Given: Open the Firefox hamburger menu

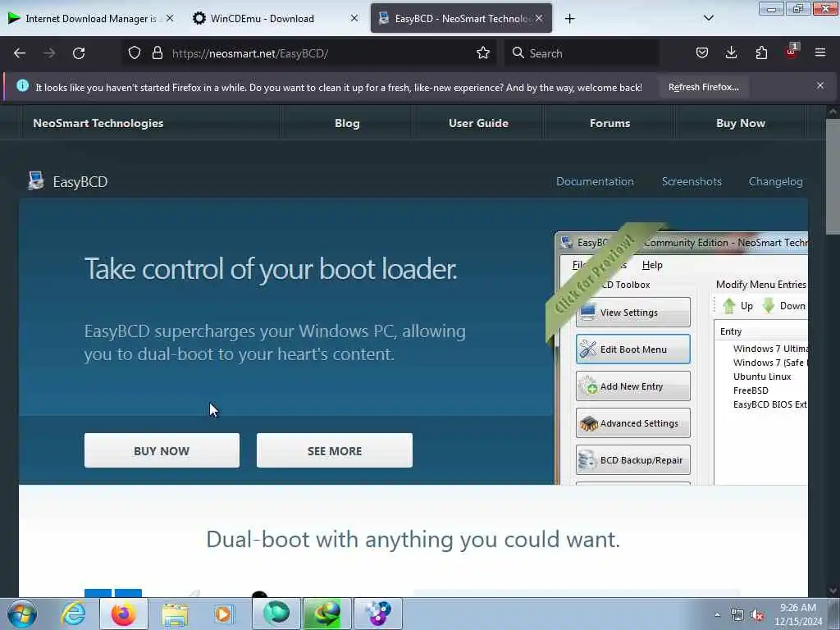Looking at the screenshot, I should (x=819, y=53).
